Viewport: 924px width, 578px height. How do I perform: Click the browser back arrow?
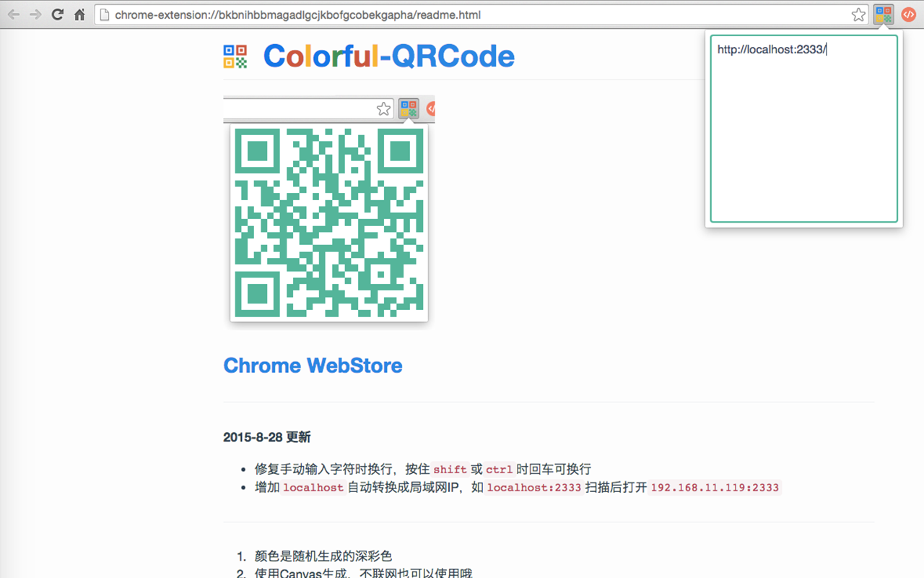tap(14, 14)
